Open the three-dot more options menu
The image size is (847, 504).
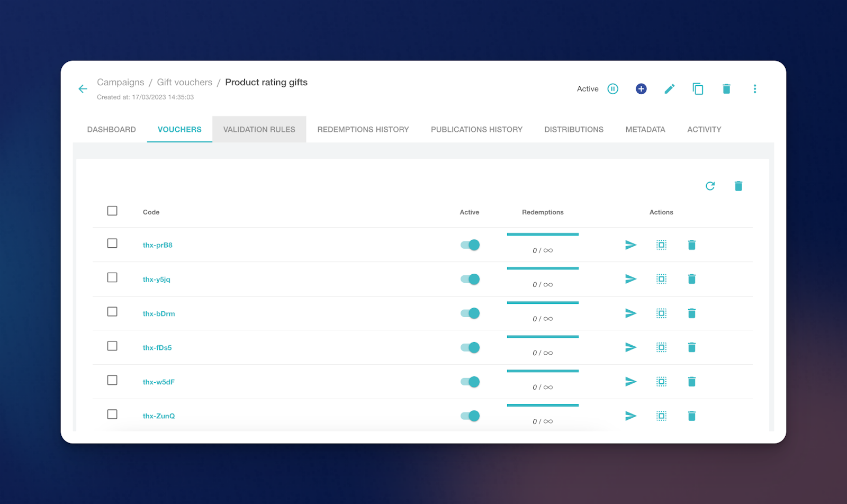point(754,89)
